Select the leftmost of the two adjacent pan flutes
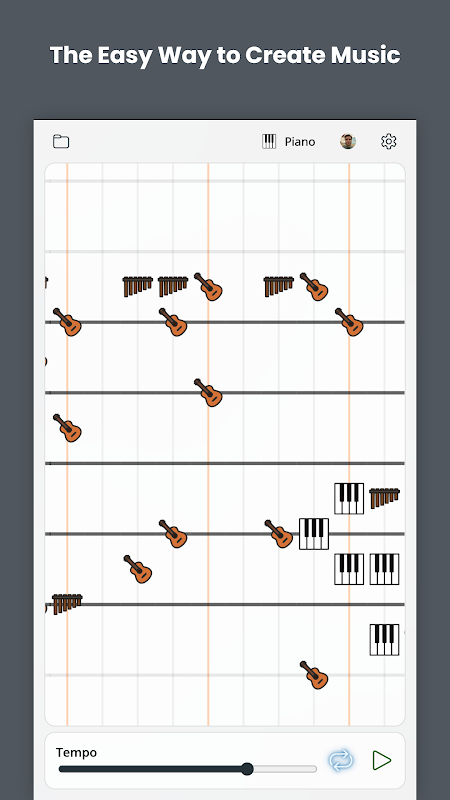This screenshot has height=800, width=450. [x=138, y=286]
